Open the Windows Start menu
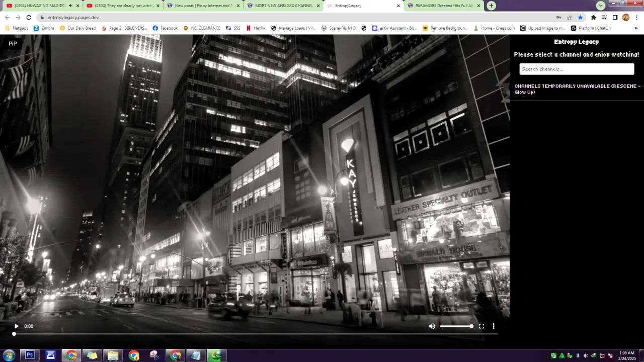 9,355
